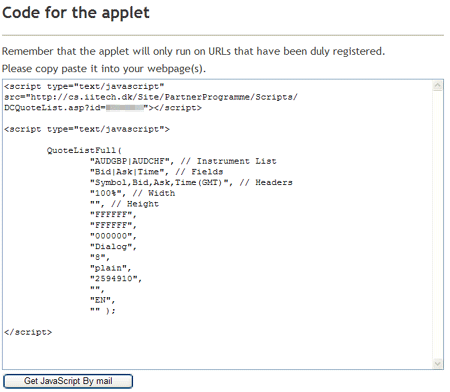This screenshot has height=392, width=450.
Task: Click the "100%" width line
Action: (x=132, y=193)
